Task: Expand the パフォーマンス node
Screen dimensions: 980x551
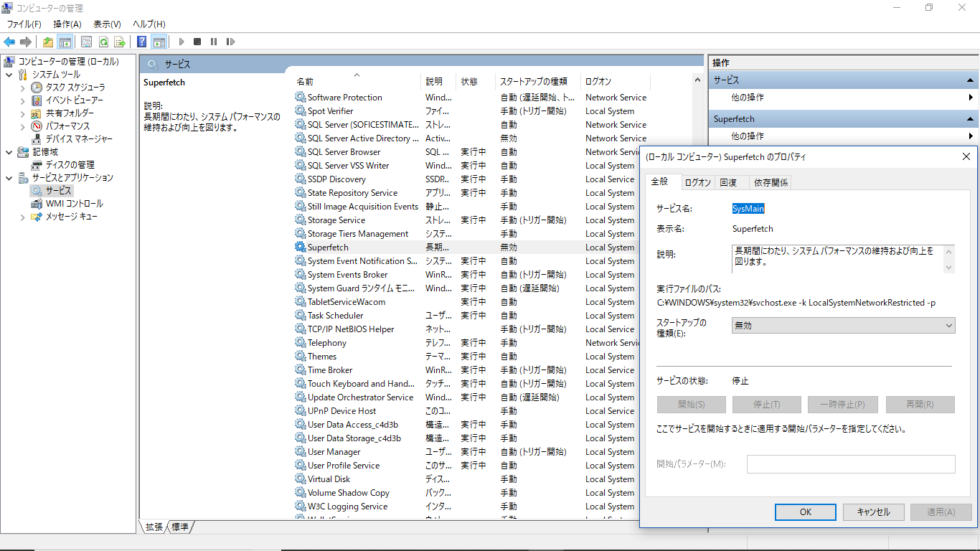Action: 23,126
